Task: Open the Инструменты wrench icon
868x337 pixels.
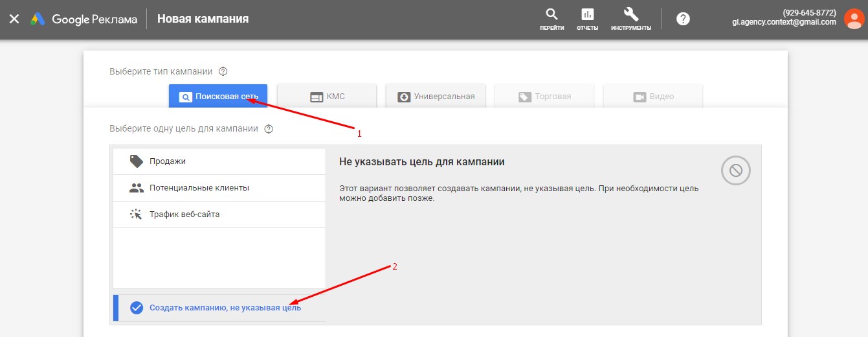Action: [630, 19]
